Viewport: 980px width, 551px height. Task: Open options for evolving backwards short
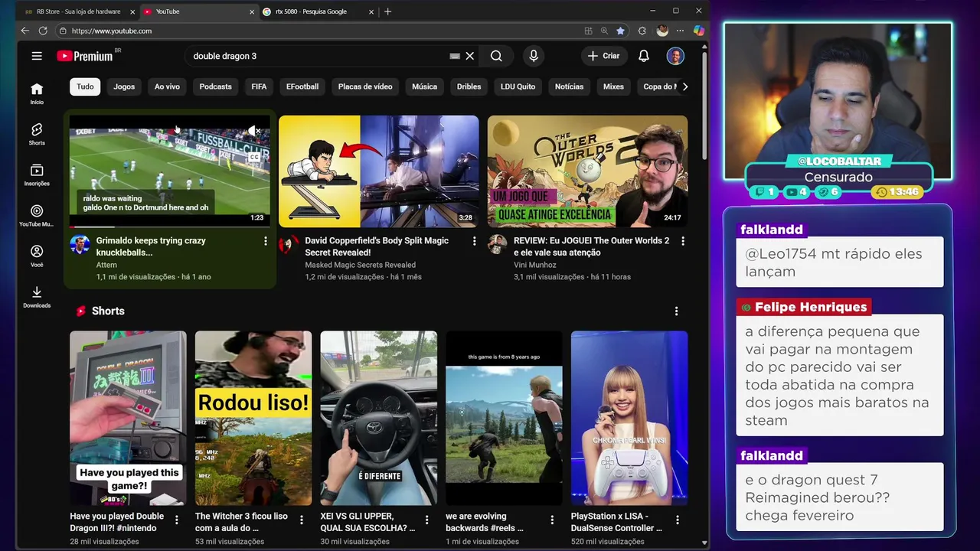[552, 520]
